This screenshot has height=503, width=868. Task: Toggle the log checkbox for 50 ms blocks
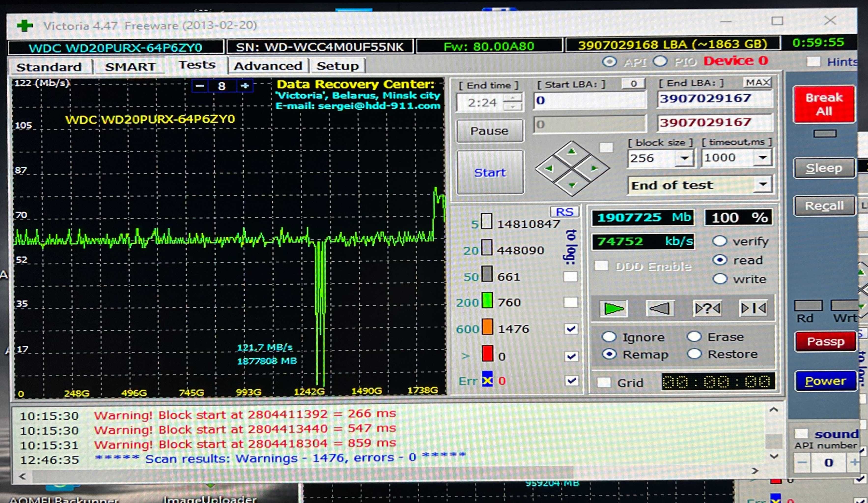(x=570, y=277)
